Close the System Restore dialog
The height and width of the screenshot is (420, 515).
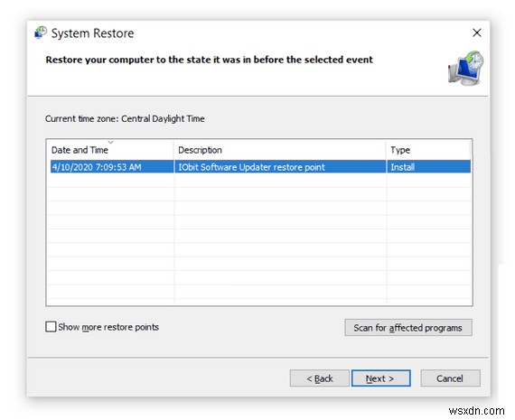coord(476,33)
